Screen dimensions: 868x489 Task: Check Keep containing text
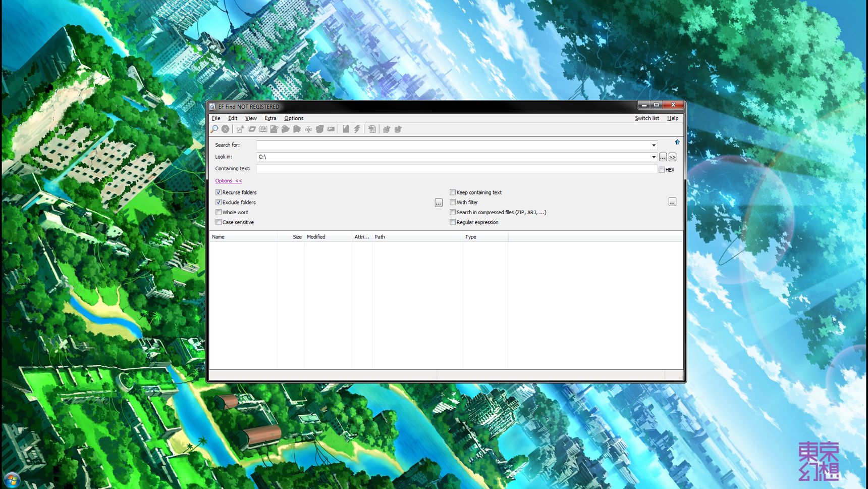pos(453,192)
